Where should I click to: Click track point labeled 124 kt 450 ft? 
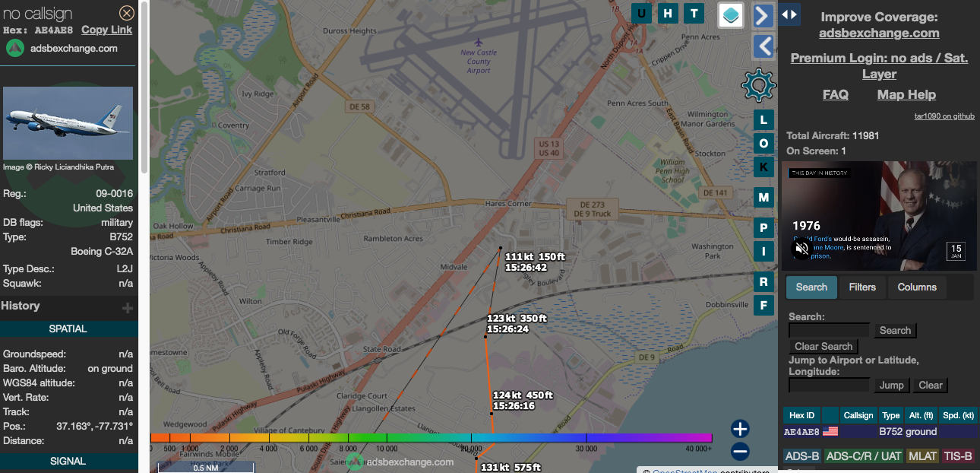click(492, 413)
